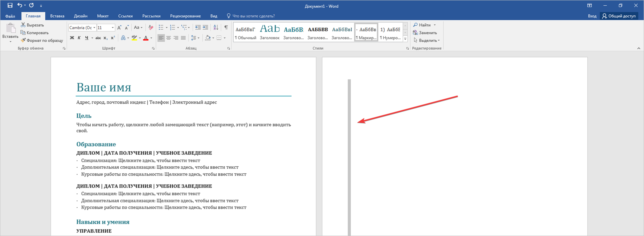644x236 pixels.
Task: Click the Increase Font Size icon
Action: click(119, 27)
